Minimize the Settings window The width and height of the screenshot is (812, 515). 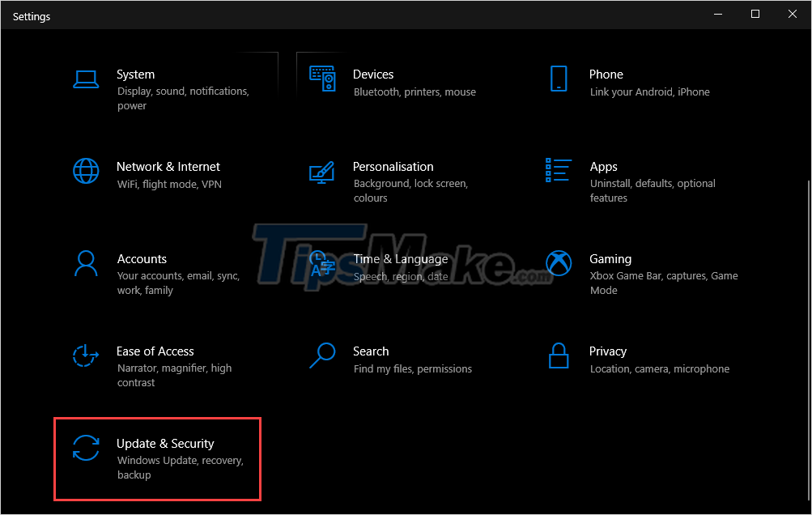(x=718, y=14)
